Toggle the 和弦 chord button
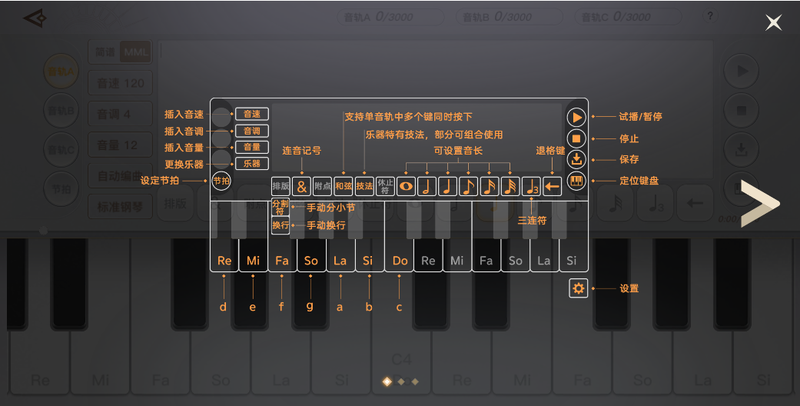The image size is (800, 406). pos(343,185)
